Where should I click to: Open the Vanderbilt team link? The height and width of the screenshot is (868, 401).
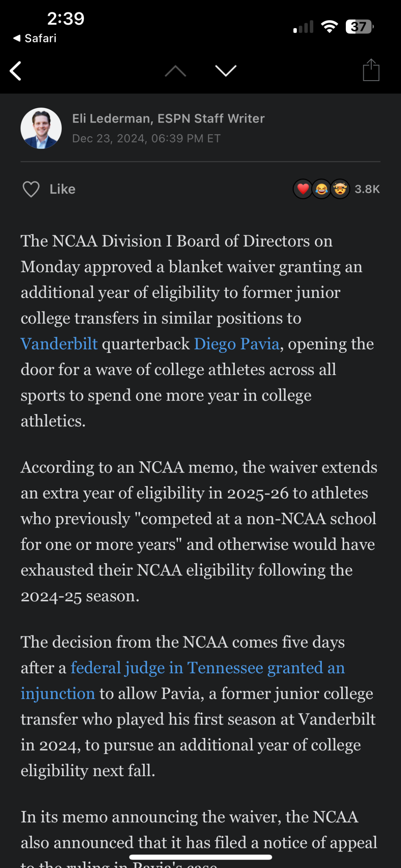tap(59, 344)
